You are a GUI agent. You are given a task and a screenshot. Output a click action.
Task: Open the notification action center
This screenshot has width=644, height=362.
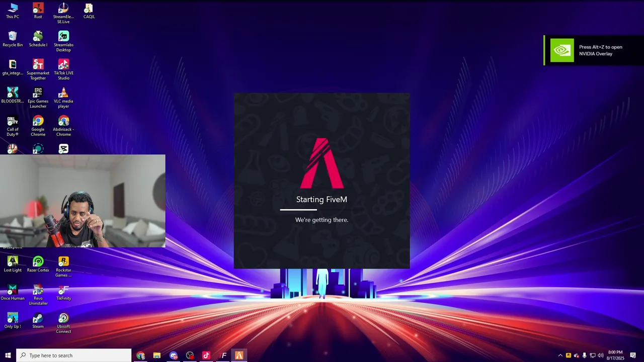[x=633, y=355]
